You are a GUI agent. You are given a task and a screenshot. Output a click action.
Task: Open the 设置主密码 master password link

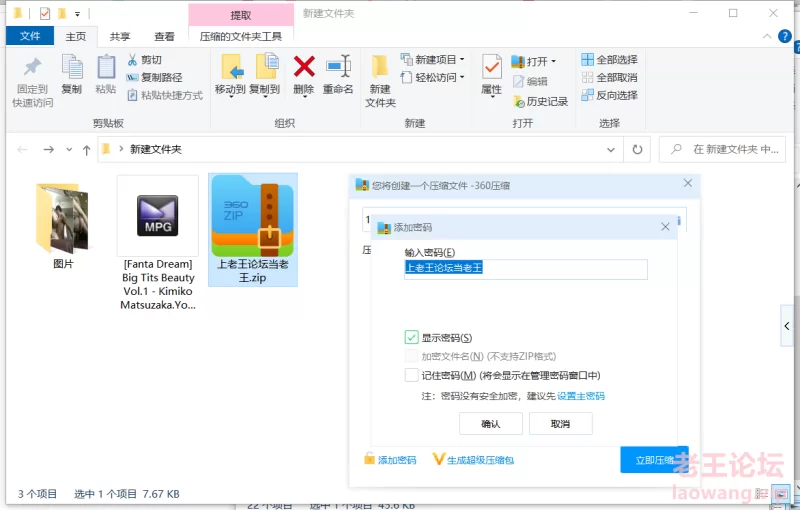click(x=581, y=396)
